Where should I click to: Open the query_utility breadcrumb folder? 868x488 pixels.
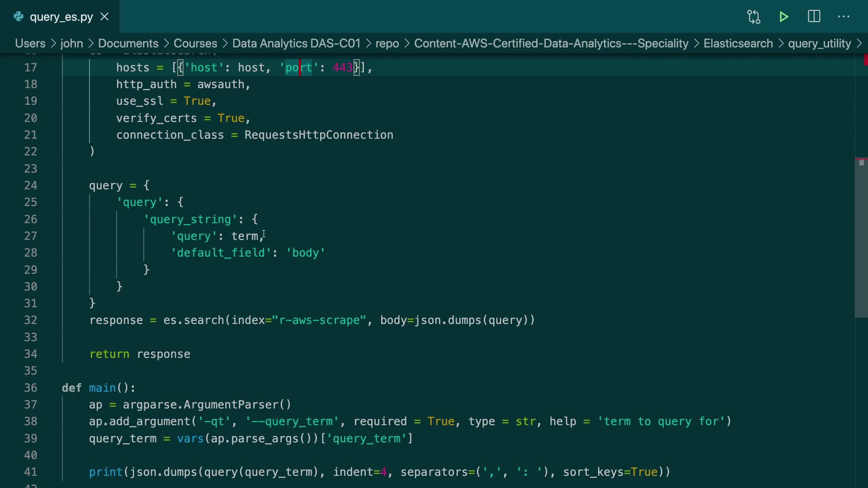(819, 43)
